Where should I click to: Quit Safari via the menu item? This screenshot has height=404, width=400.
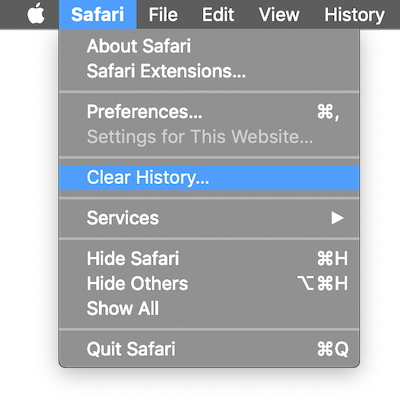[209, 349]
